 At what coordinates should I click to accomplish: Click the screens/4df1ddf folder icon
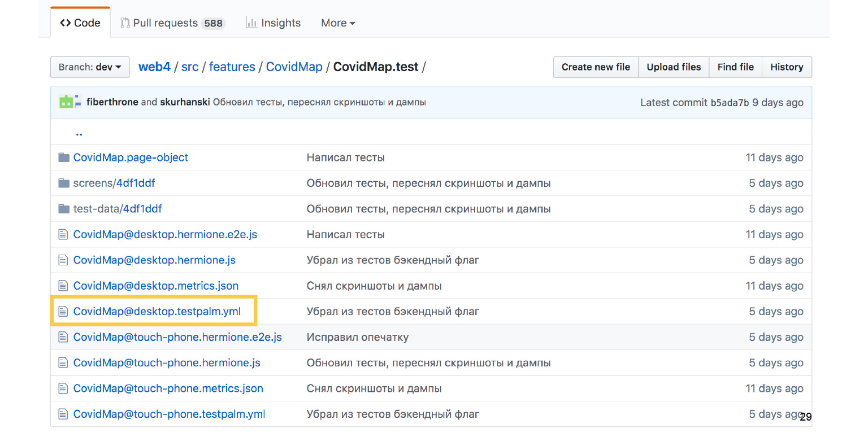[x=63, y=183]
